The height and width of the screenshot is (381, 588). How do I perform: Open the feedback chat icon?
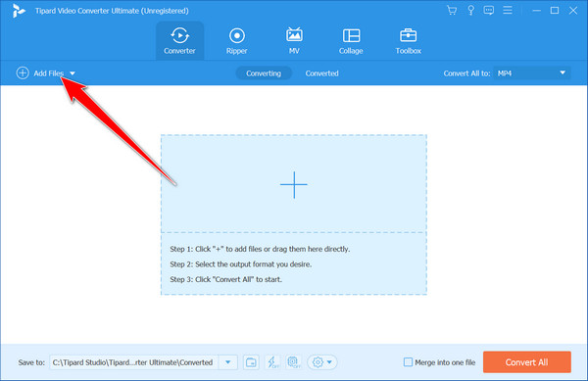(x=489, y=11)
